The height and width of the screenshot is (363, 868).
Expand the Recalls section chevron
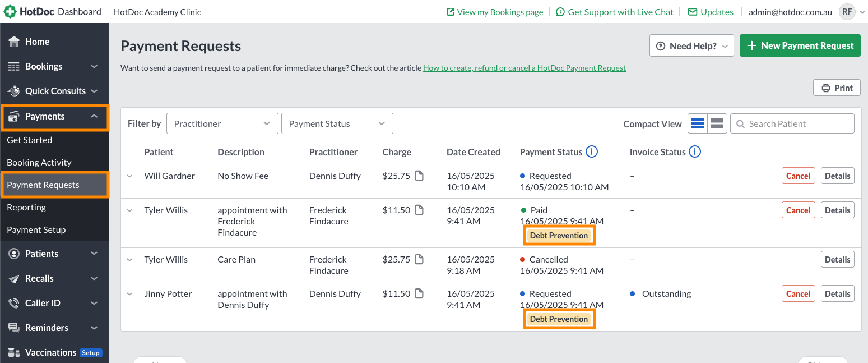click(x=94, y=278)
